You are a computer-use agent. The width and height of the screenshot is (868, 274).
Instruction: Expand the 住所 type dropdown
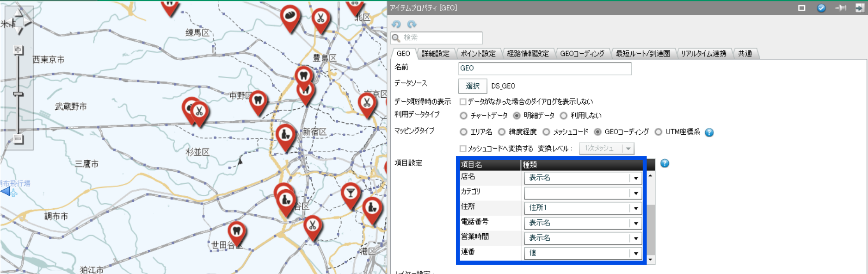[x=636, y=208]
